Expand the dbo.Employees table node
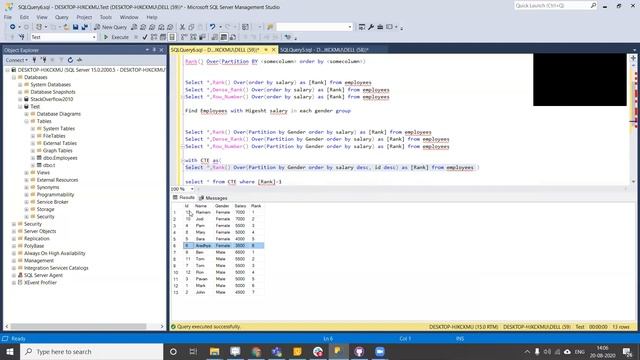640x360 pixels. (x=33, y=158)
